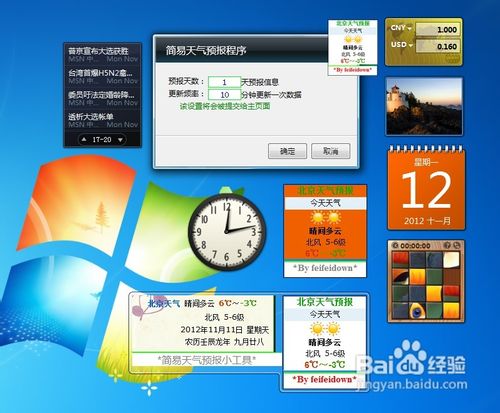
Task: Click the 取消 button in weather dialog
Action: click(x=331, y=151)
